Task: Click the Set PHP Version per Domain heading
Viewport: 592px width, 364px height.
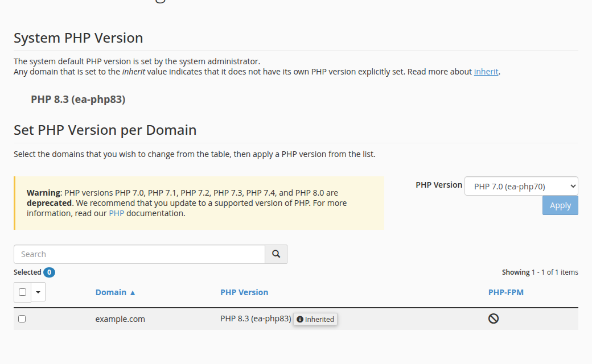Action: click(105, 130)
